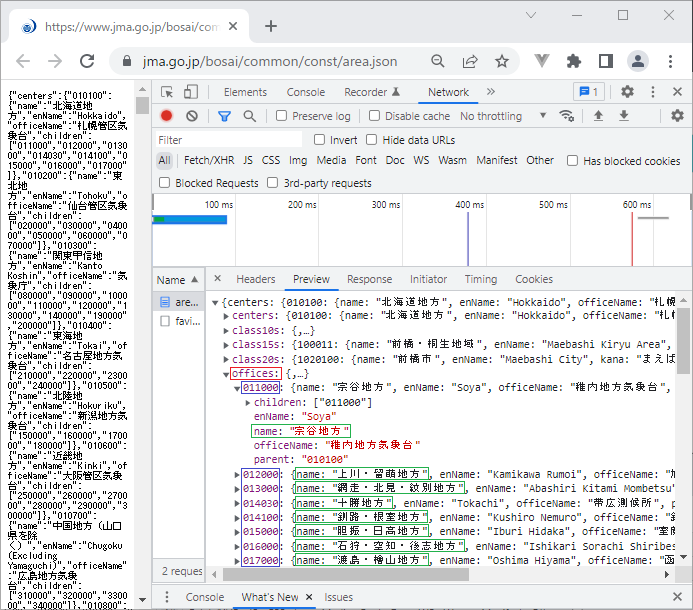
Task: Check Blocked Requests checkbox
Action: pos(164,183)
